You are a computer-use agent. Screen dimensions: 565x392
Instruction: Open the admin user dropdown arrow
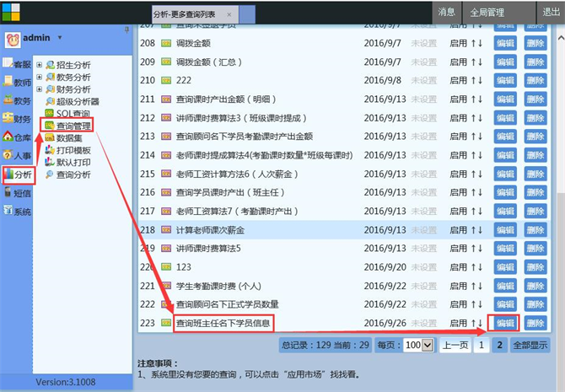[60, 37]
